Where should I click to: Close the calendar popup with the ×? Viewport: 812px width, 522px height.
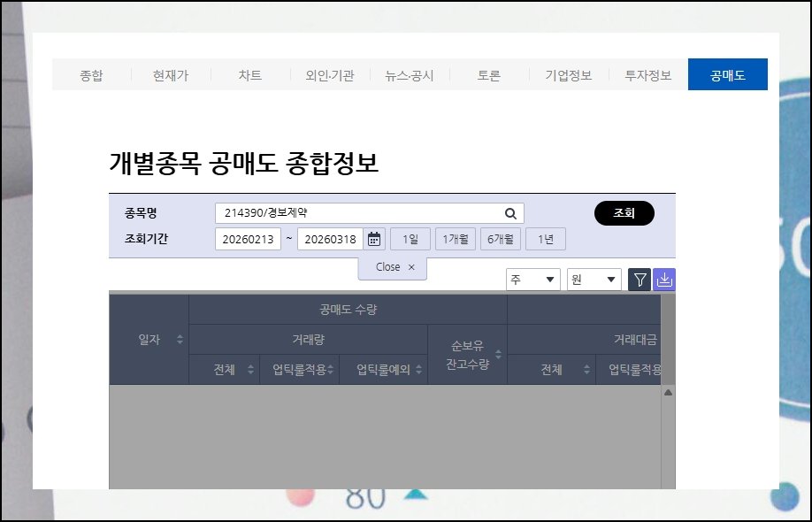tap(411, 267)
